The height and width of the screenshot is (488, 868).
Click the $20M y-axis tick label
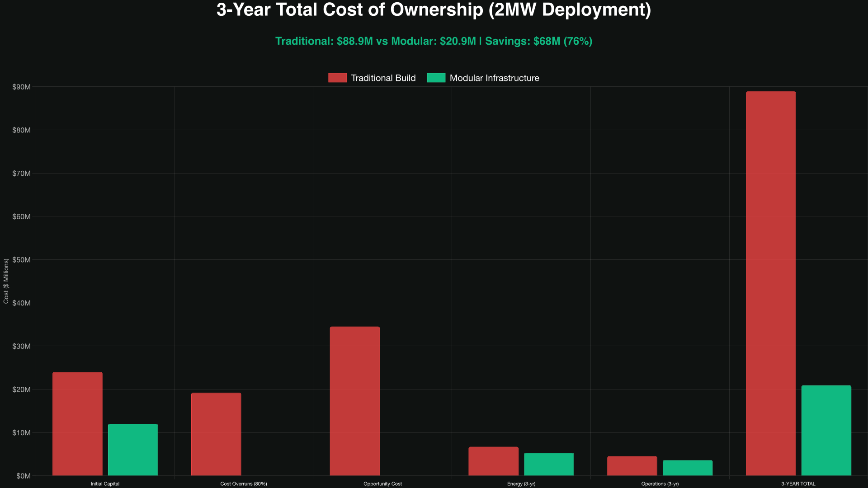click(x=22, y=389)
